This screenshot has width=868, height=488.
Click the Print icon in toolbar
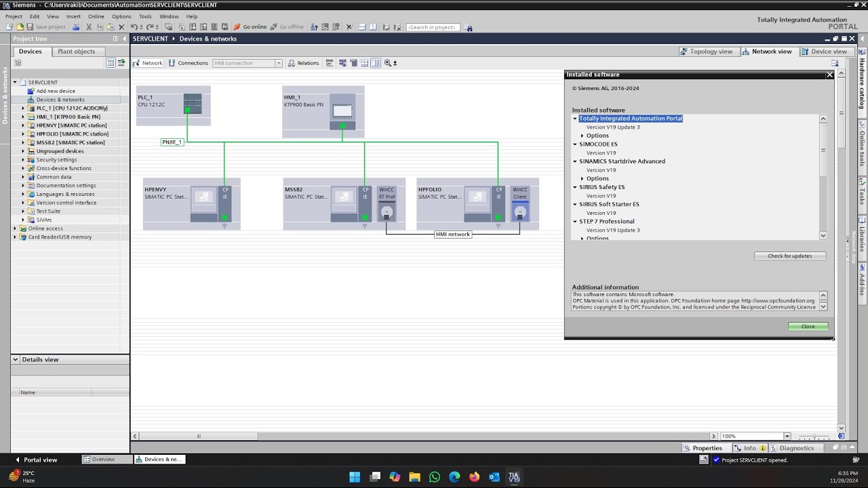pos(76,27)
